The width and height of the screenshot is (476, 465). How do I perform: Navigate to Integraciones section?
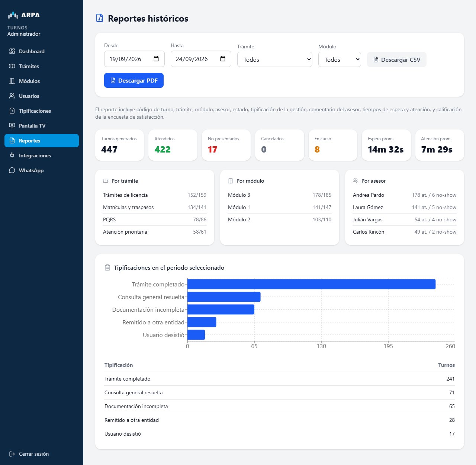tap(42, 155)
